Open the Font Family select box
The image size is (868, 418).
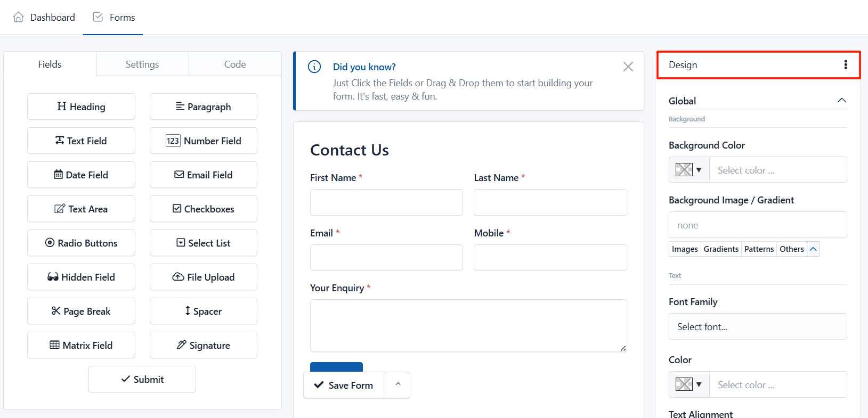(x=758, y=326)
